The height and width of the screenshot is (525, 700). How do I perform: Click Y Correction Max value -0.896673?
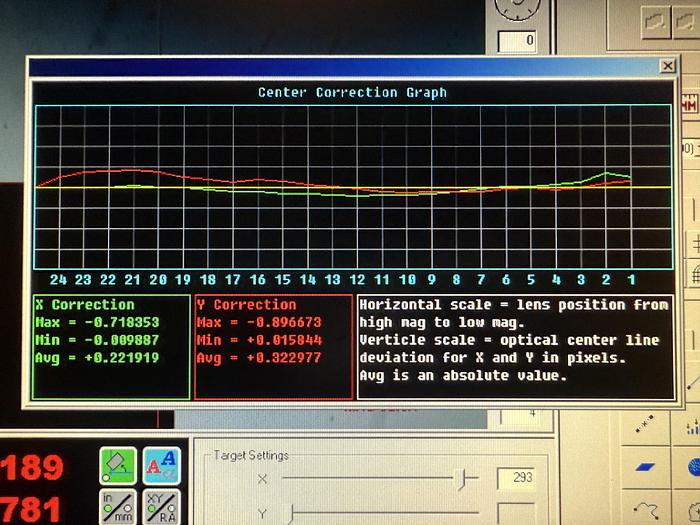click(284, 322)
